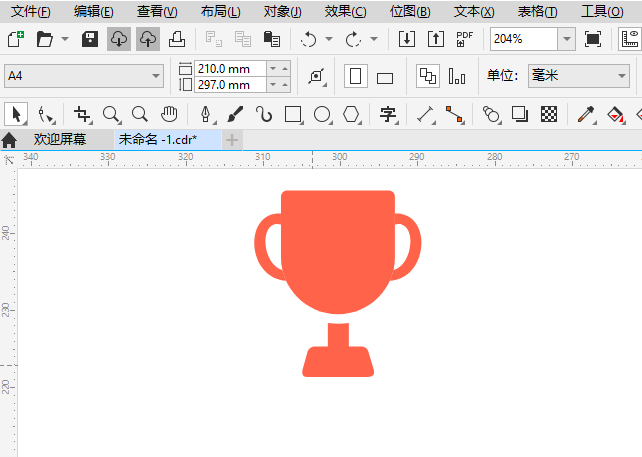Select the Artistic media brush tool
642x457 pixels.
235,114
